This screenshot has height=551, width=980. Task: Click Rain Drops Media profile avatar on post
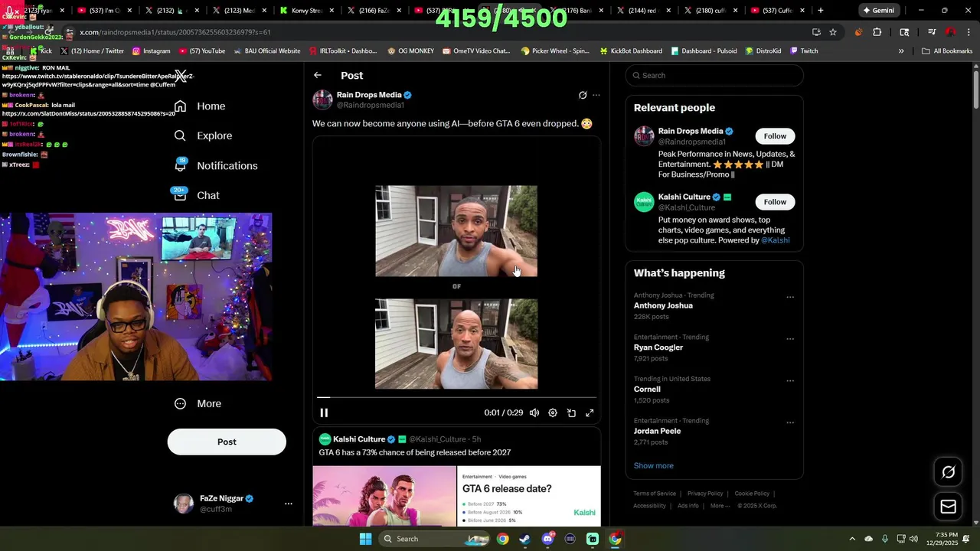click(x=322, y=99)
